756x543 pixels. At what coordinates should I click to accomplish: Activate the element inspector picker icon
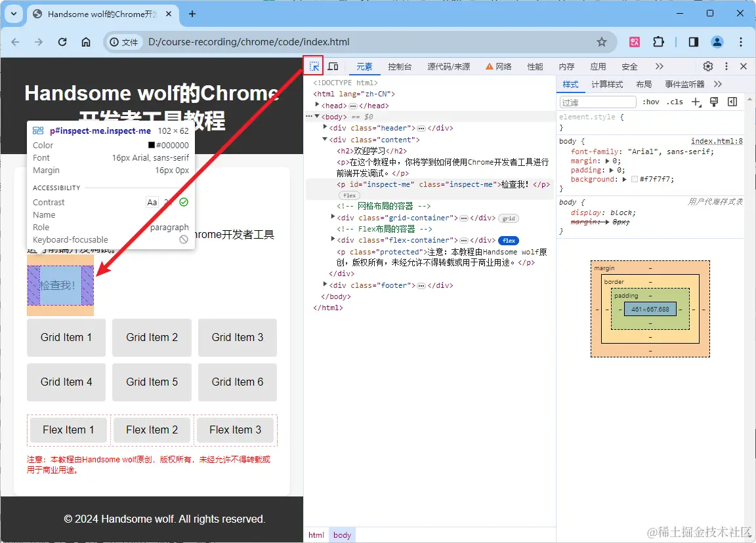(314, 66)
